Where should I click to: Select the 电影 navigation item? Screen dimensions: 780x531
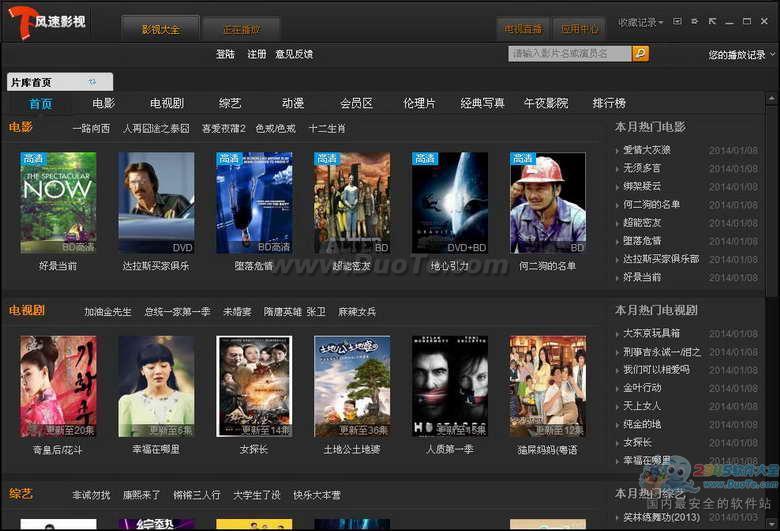103,103
